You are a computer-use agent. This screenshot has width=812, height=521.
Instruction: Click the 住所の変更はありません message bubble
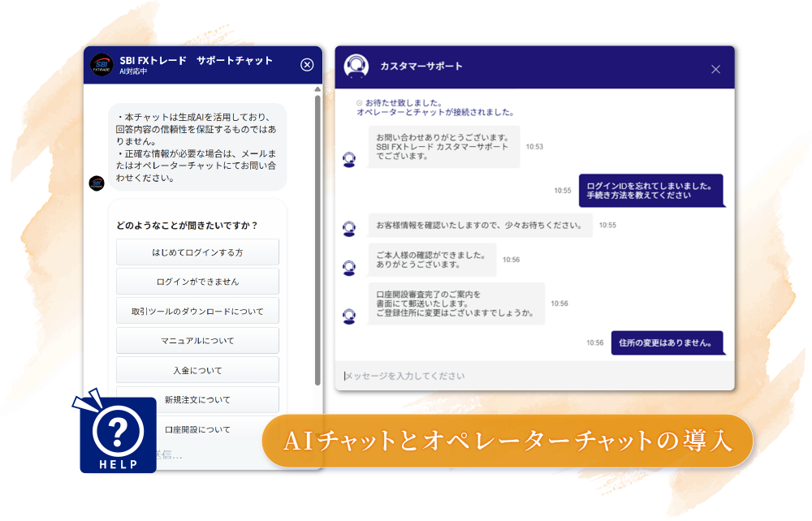click(667, 342)
